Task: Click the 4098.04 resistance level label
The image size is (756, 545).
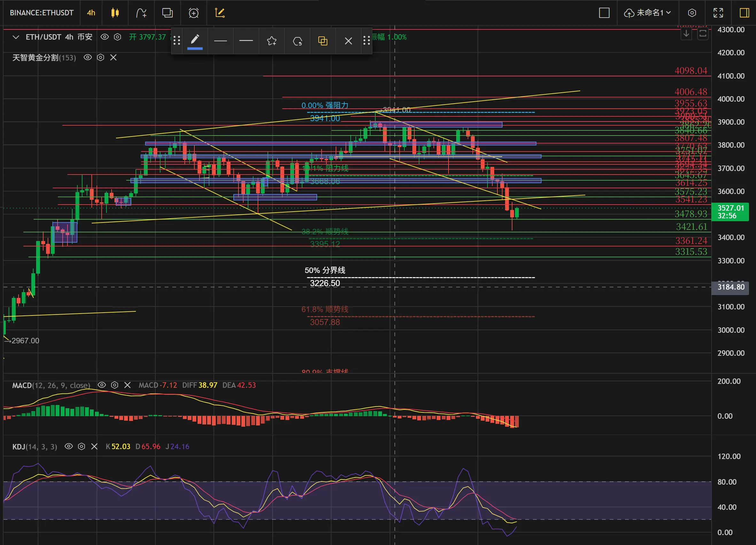Action: point(691,71)
